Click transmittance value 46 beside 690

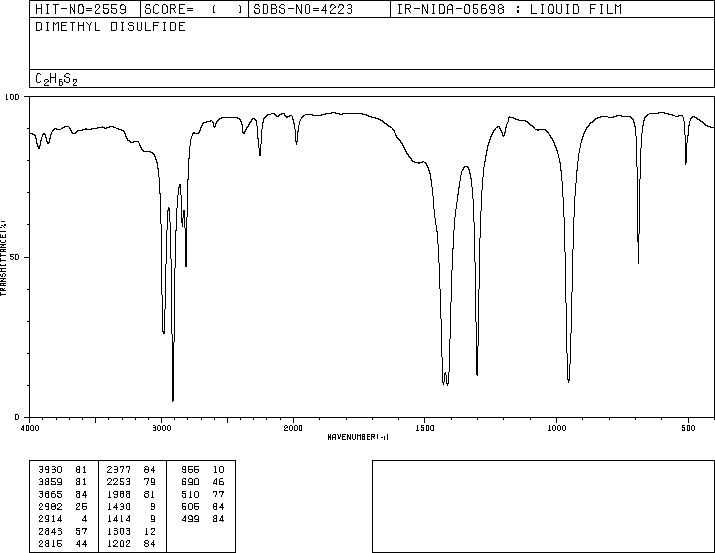point(218,482)
